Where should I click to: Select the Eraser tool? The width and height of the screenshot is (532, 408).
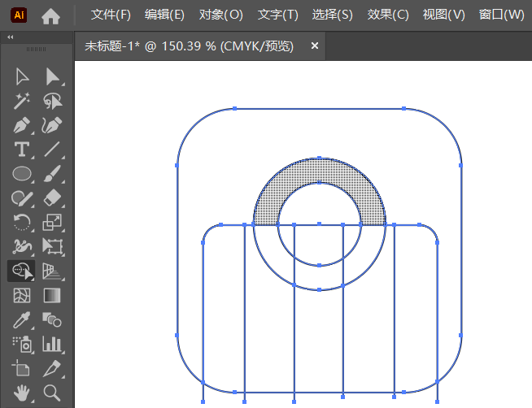52,198
